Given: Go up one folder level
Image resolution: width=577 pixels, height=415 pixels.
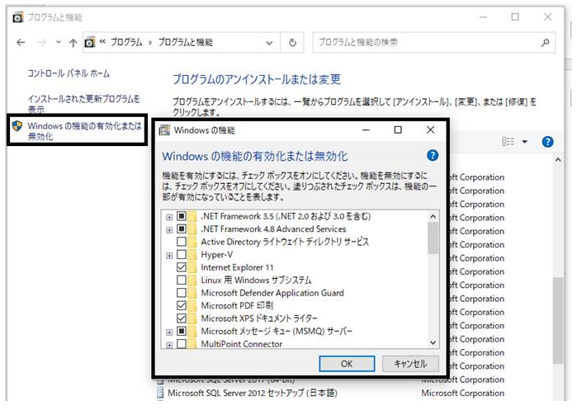Looking at the screenshot, I should pyautogui.click(x=73, y=43).
